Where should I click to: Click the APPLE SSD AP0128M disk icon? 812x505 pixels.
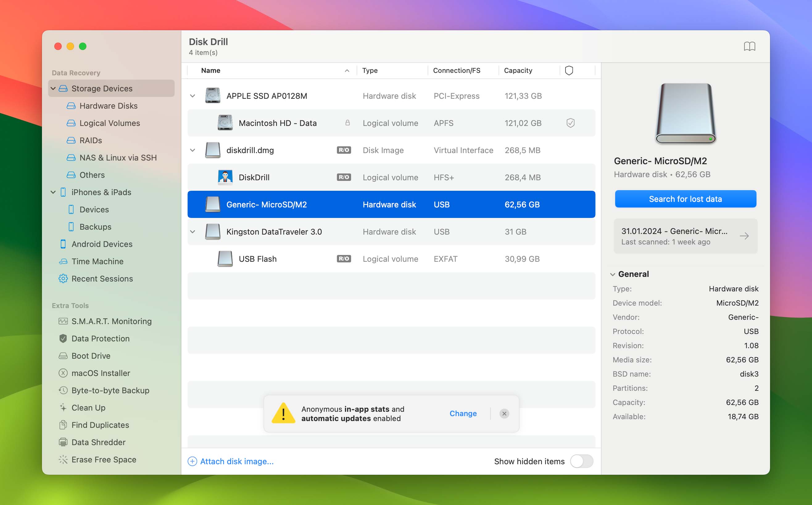pos(213,95)
